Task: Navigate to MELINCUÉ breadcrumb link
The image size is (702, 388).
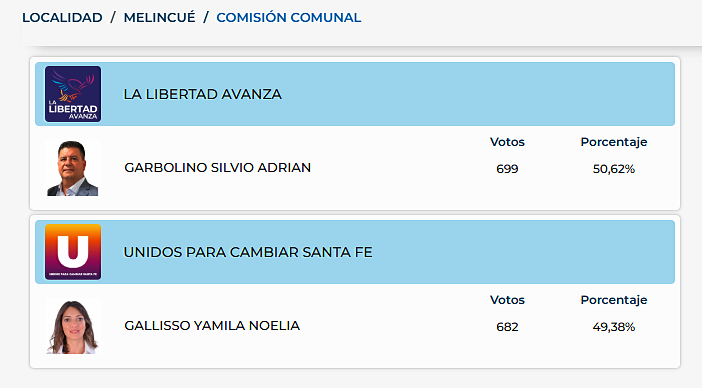Action: pyautogui.click(x=159, y=17)
